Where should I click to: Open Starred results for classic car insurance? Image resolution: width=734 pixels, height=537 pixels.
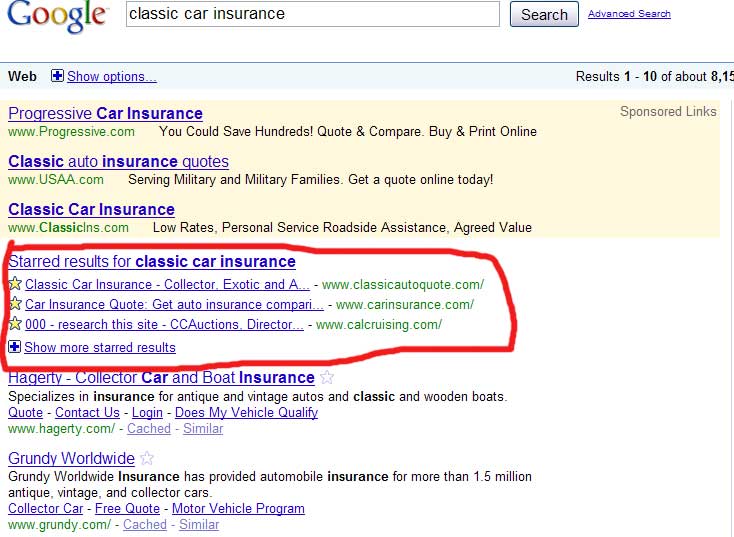[152, 261]
